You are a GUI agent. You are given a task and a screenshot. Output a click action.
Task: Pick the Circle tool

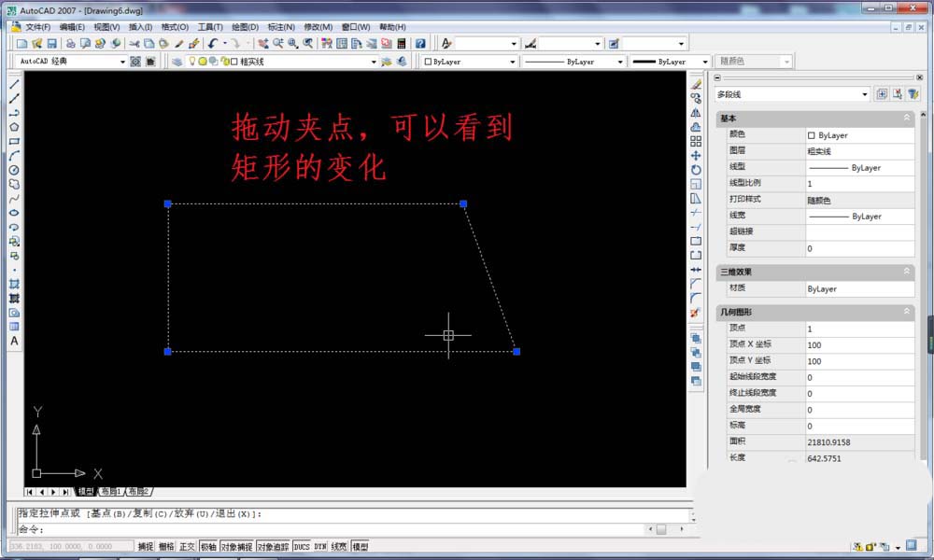pyautogui.click(x=12, y=169)
